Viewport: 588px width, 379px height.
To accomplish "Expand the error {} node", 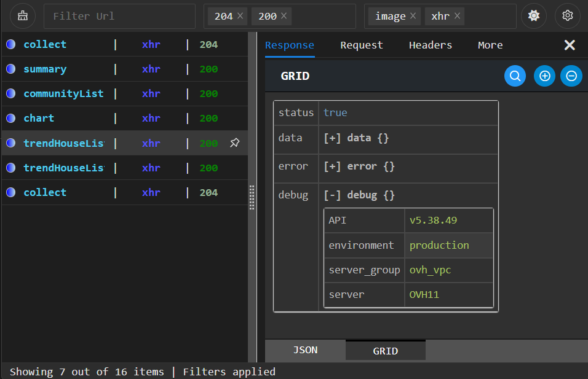I will [x=332, y=166].
